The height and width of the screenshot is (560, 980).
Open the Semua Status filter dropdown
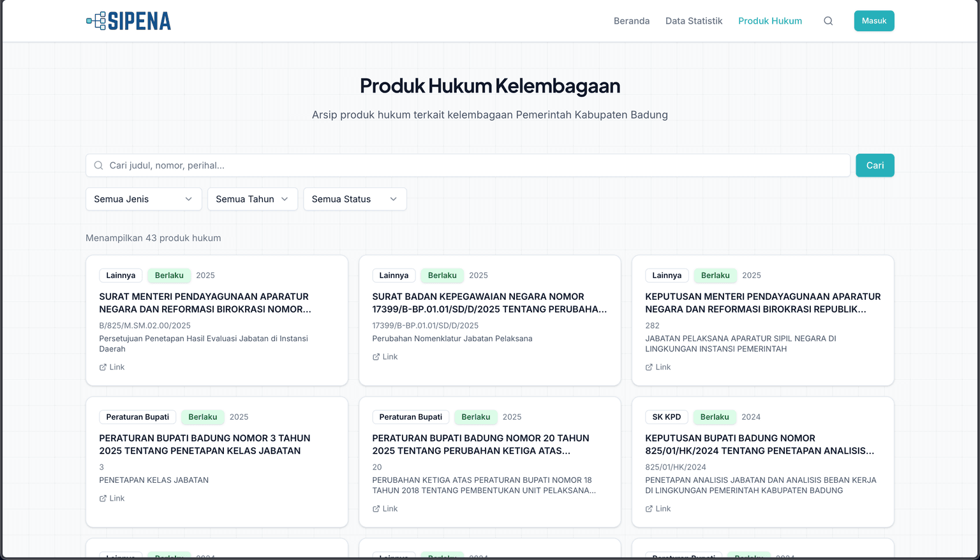pos(355,199)
